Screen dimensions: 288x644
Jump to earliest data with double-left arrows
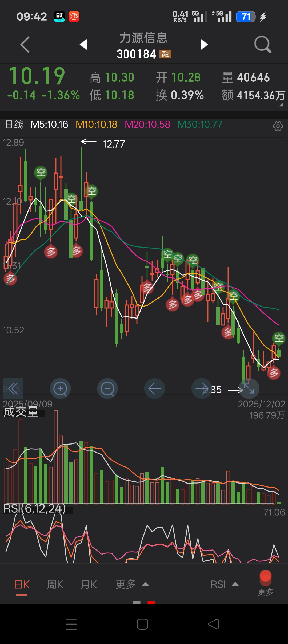pyautogui.click(x=13, y=388)
